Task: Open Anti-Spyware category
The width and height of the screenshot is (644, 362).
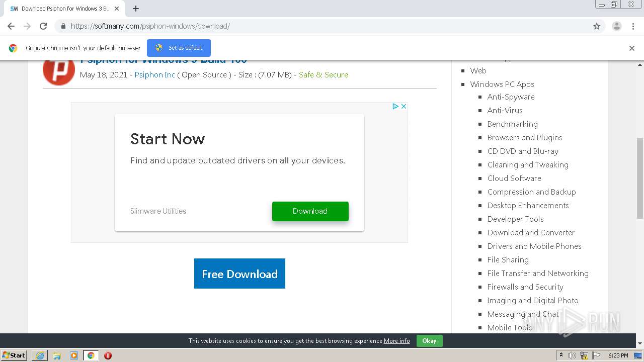Action: point(511,97)
